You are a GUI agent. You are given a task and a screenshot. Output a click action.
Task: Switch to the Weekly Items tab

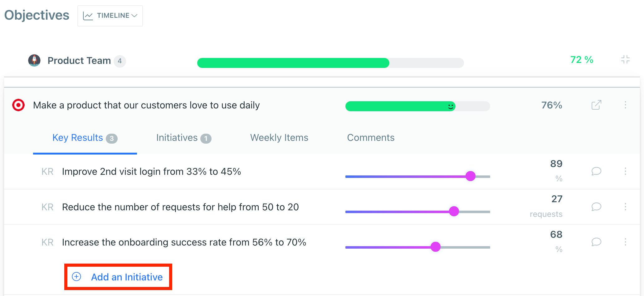pyautogui.click(x=279, y=138)
